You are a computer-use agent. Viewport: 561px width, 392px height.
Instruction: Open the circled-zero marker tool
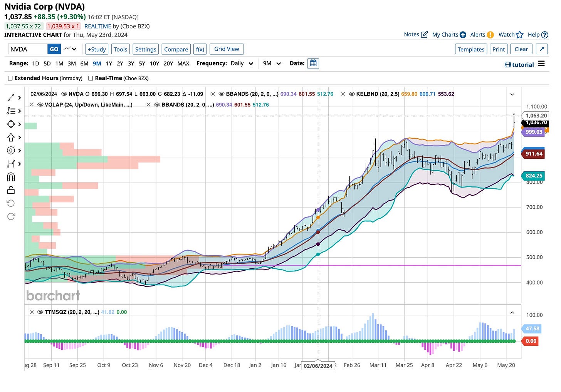pos(11,151)
